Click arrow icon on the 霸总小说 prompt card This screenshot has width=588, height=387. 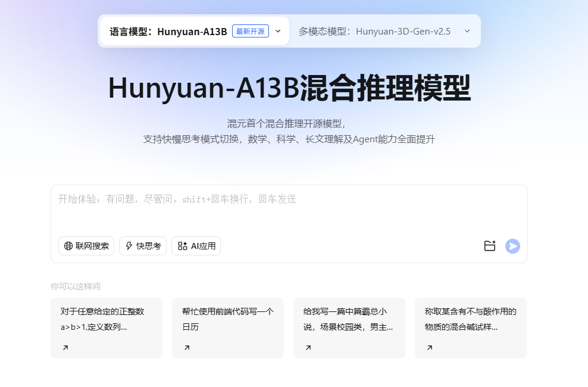[x=308, y=348]
